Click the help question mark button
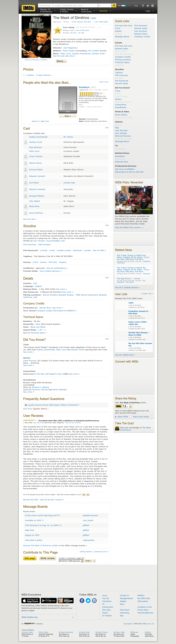Viewport: 176px width, 644px height. (x=94, y=561)
